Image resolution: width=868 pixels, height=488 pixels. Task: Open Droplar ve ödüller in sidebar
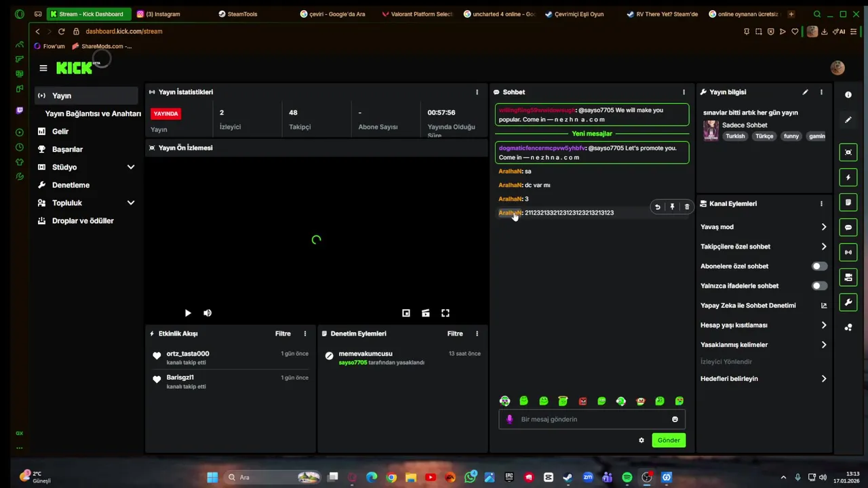coord(87,221)
